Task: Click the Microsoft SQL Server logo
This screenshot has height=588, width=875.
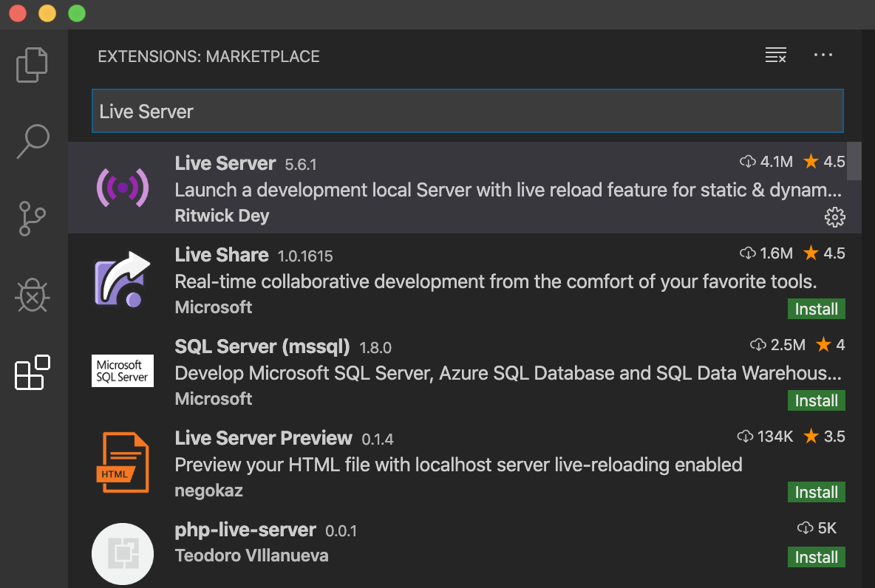Action: coord(123,370)
